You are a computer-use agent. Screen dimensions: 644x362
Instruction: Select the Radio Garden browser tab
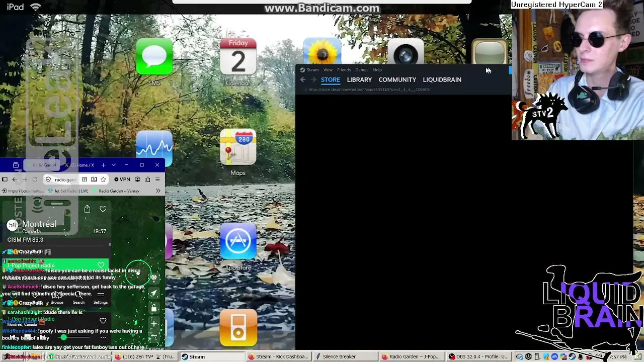(x=42, y=165)
